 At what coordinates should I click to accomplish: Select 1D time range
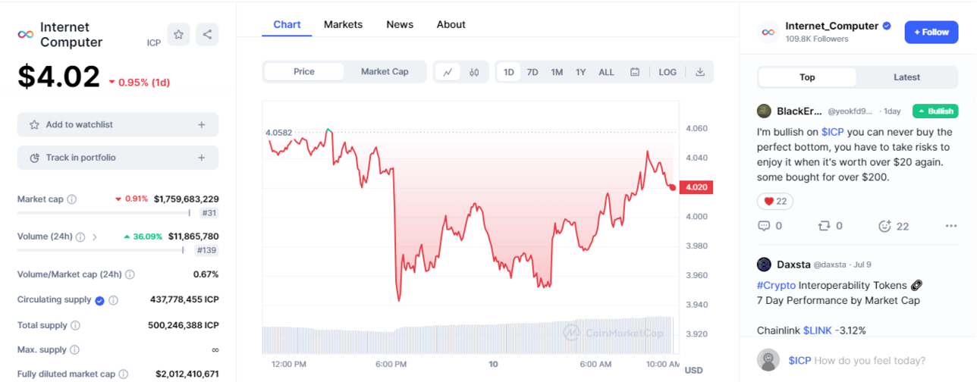[509, 72]
